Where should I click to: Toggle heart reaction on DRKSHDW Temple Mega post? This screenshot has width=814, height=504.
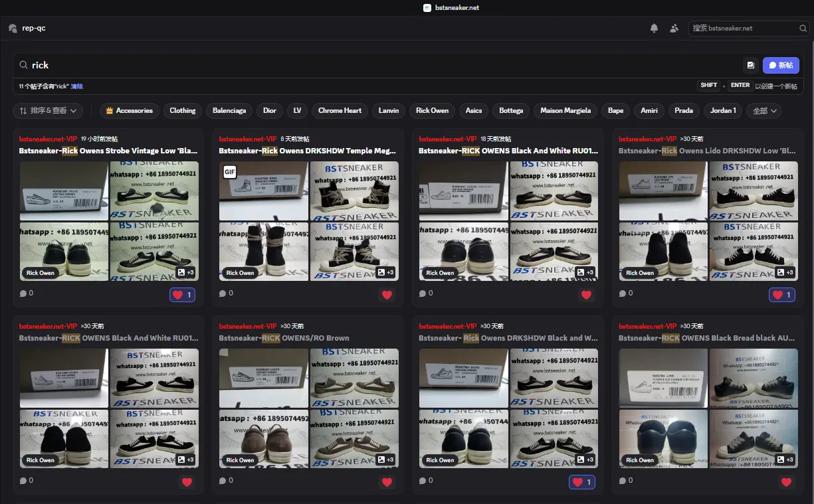click(387, 295)
